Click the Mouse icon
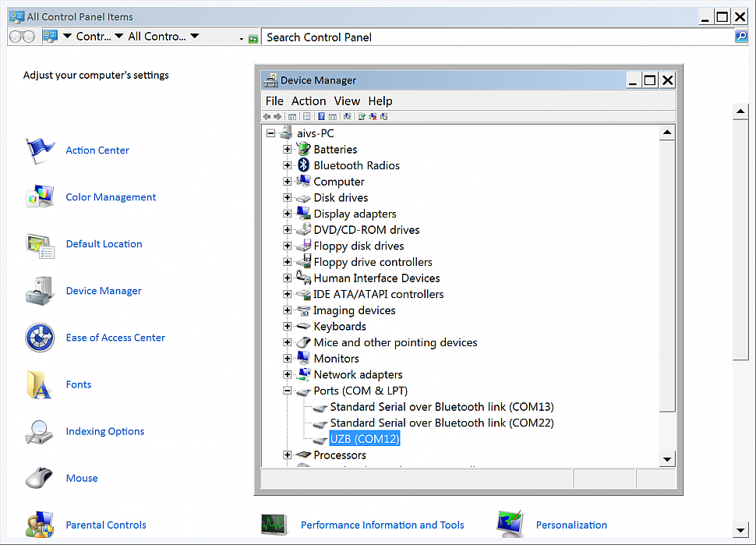The width and height of the screenshot is (756, 545). tap(40, 478)
